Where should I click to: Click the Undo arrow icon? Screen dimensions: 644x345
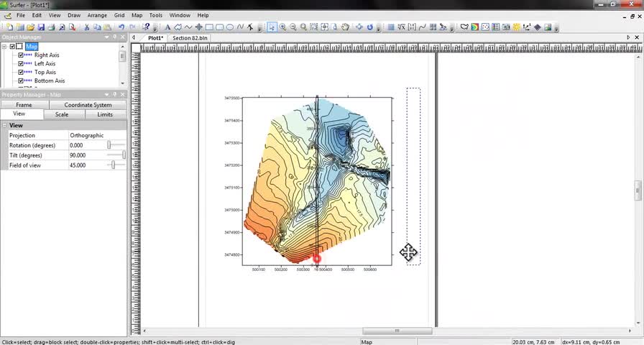pyautogui.click(x=121, y=27)
